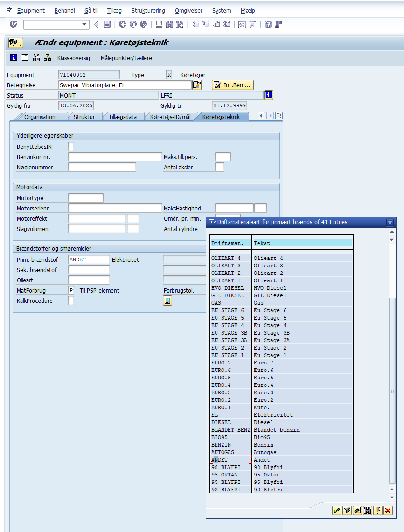Image resolution: width=404 pixels, height=532 pixels.
Task: Click the print icon in toolbar
Action: [159, 24]
